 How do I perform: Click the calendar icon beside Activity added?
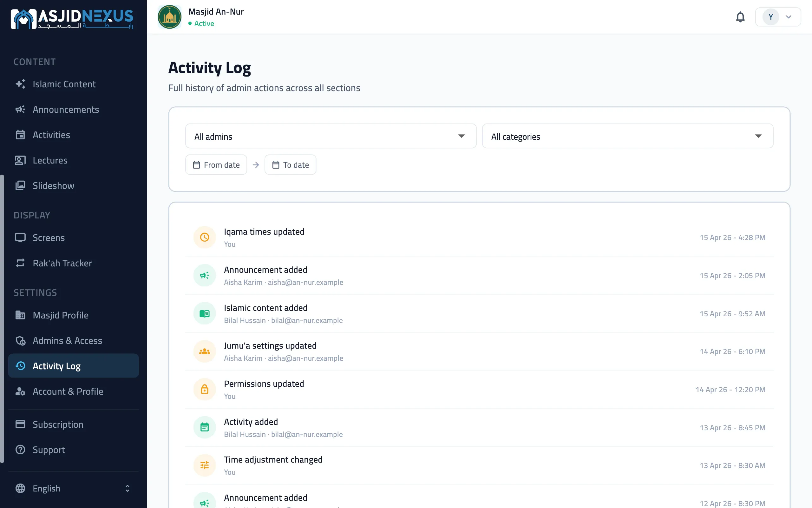coord(204,427)
